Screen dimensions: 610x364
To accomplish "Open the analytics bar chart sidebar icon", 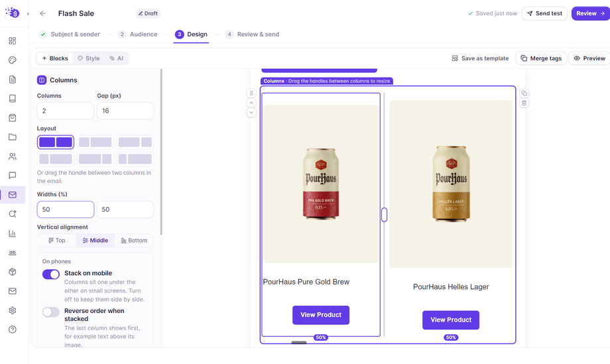I will (13, 233).
